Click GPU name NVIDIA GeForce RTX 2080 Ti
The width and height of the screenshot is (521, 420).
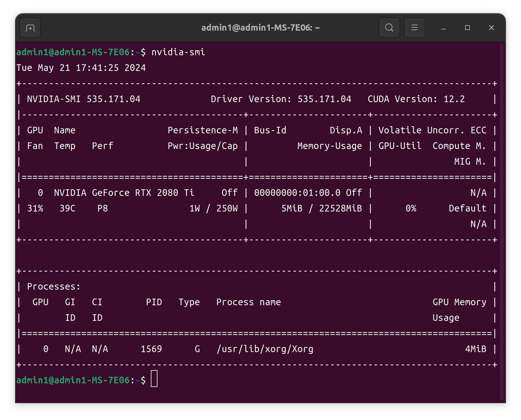coord(124,193)
